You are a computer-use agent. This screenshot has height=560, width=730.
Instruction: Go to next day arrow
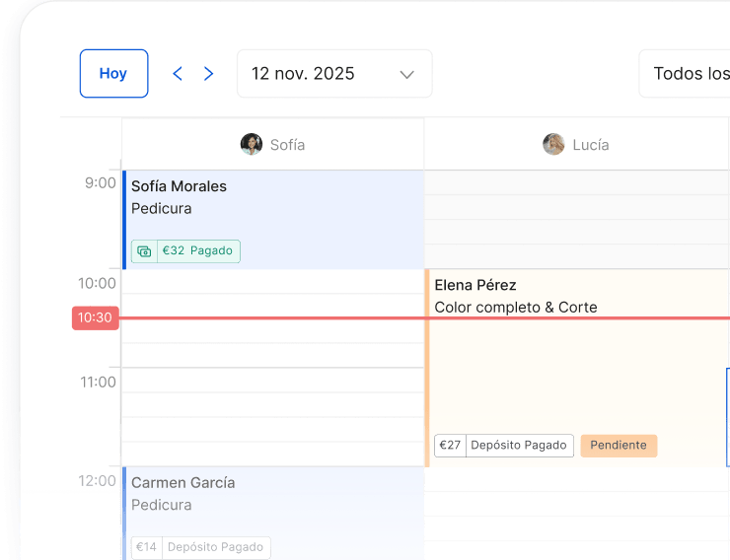pyautogui.click(x=208, y=74)
